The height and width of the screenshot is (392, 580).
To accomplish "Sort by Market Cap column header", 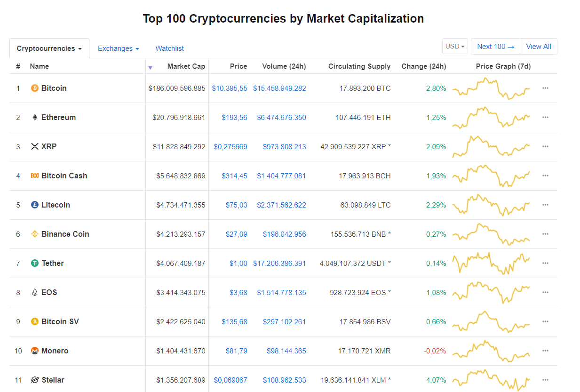I will 186,66.
